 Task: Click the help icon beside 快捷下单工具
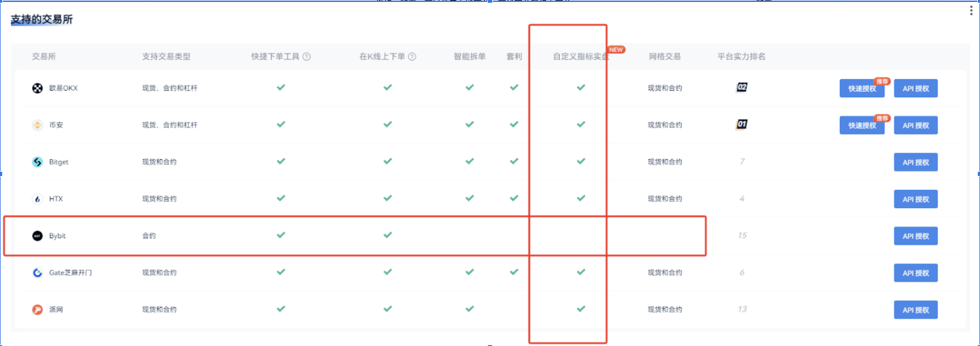click(x=307, y=57)
